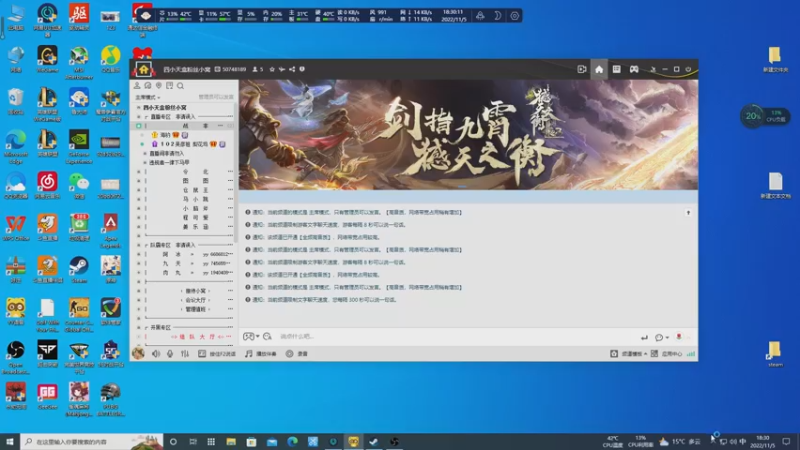Open File Explorer from the taskbar
The image size is (800, 450).
pyautogui.click(x=231, y=441)
